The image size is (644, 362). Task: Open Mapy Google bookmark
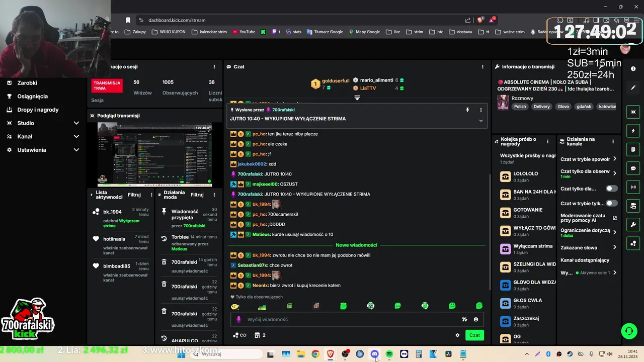364,32
